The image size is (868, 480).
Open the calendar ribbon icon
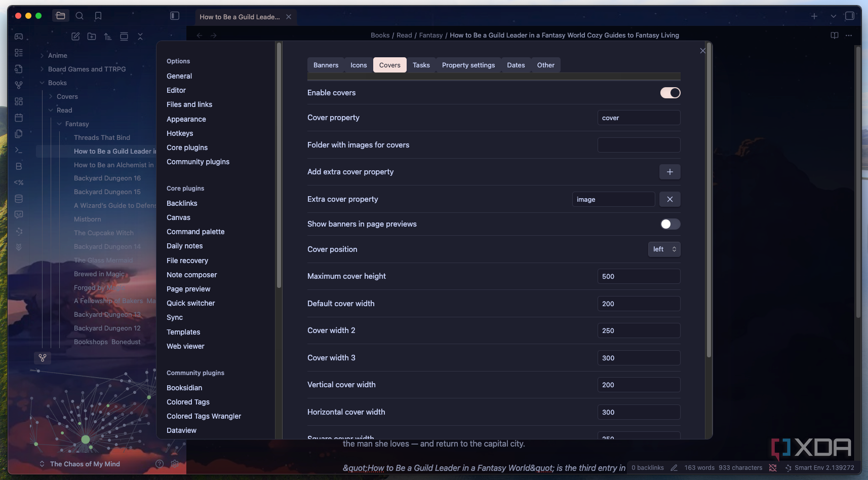coord(19,118)
